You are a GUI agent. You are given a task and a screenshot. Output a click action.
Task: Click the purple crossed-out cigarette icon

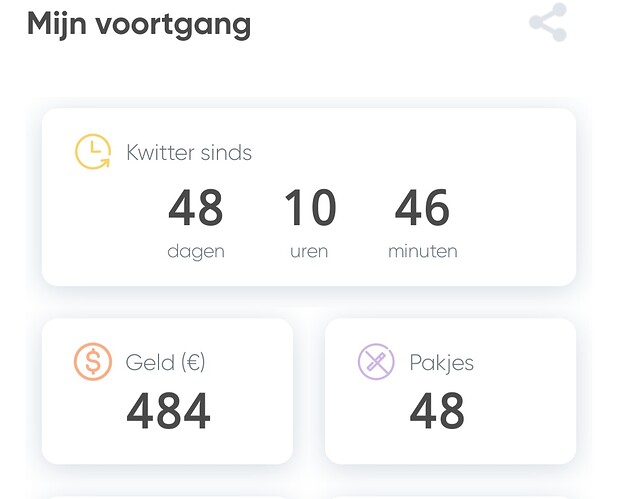point(377,361)
